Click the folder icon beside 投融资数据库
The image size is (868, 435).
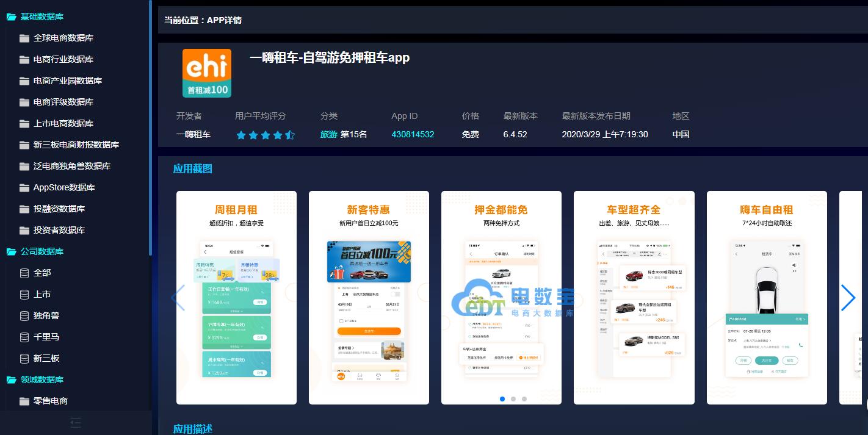(x=24, y=209)
